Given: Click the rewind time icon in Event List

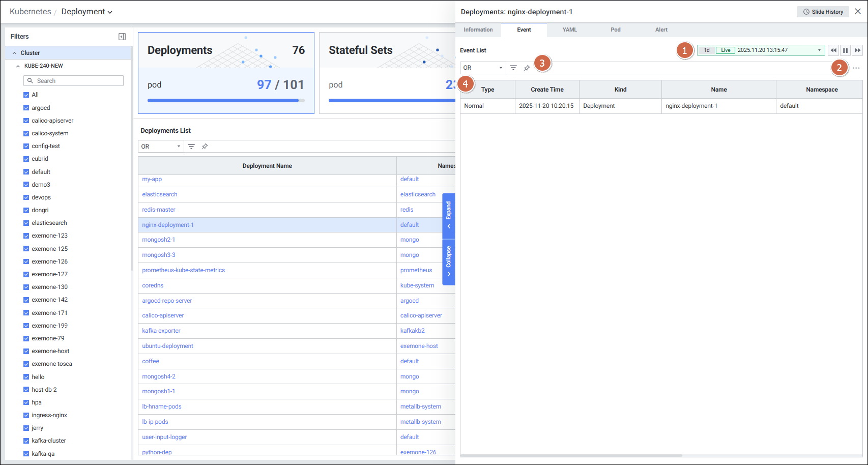Looking at the screenshot, I should 833,50.
